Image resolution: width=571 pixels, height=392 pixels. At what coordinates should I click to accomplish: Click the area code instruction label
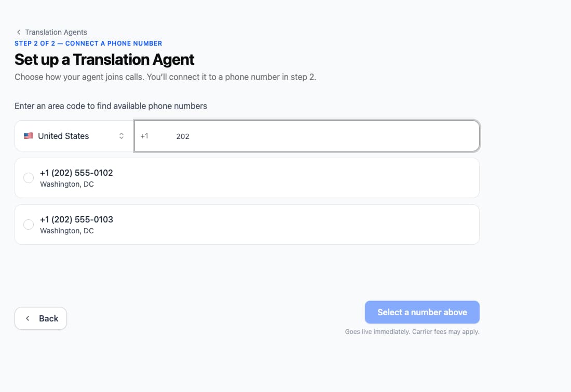point(111,106)
